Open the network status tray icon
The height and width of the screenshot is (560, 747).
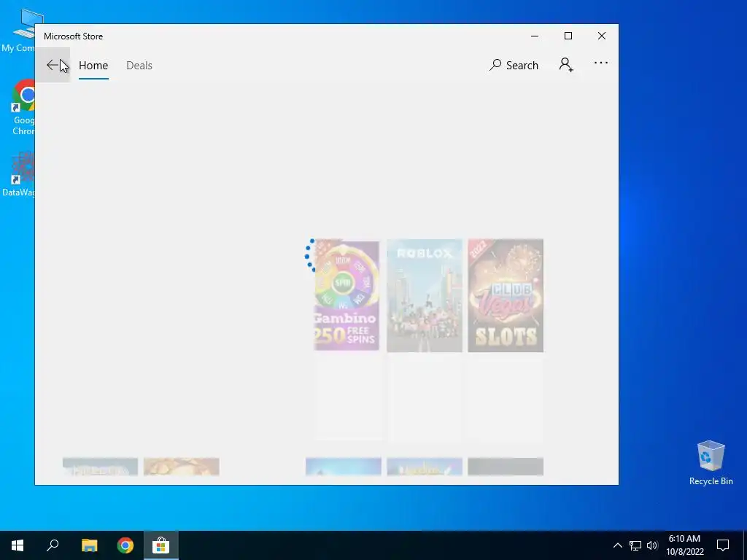[x=635, y=545]
